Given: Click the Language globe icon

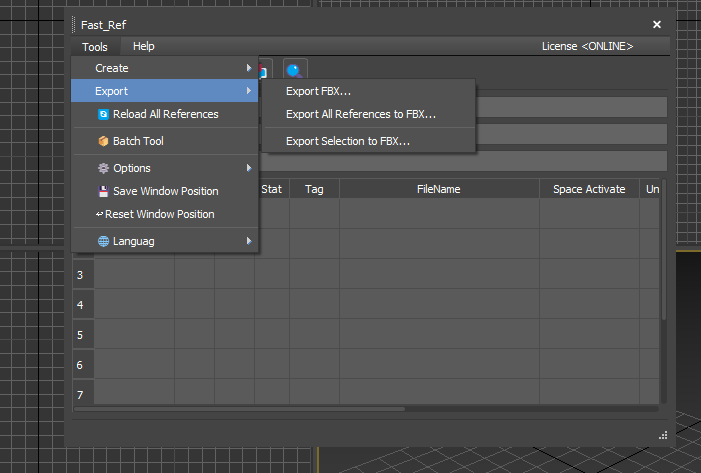Looking at the screenshot, I should [103, 241].
